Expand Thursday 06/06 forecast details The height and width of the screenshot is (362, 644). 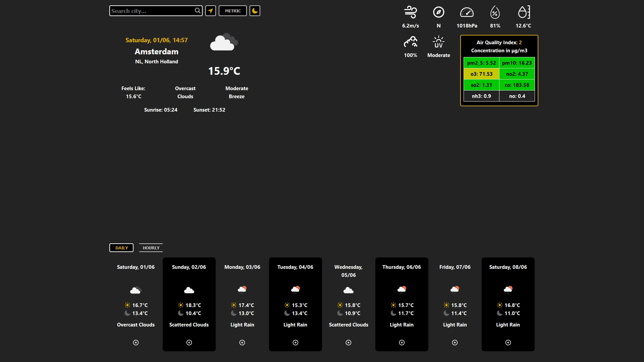[402, 343]
